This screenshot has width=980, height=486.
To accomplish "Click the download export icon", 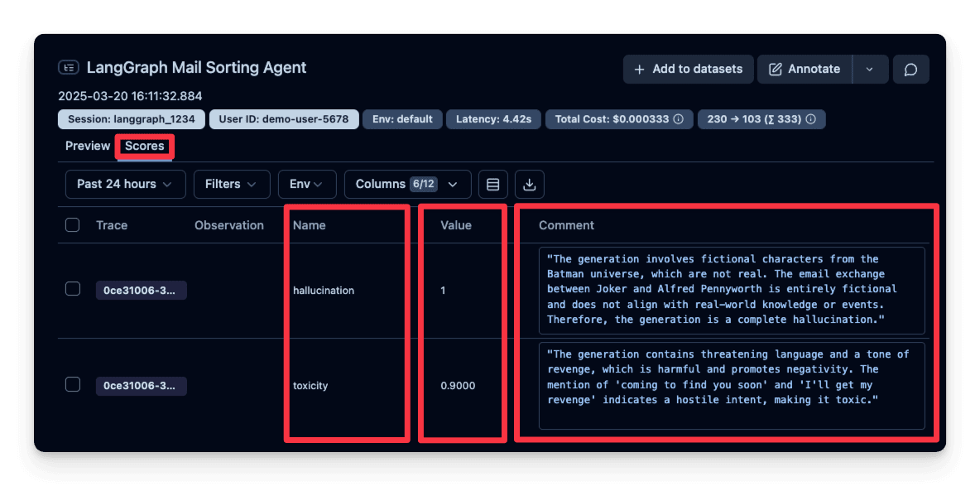I will (x=530, y=184).
